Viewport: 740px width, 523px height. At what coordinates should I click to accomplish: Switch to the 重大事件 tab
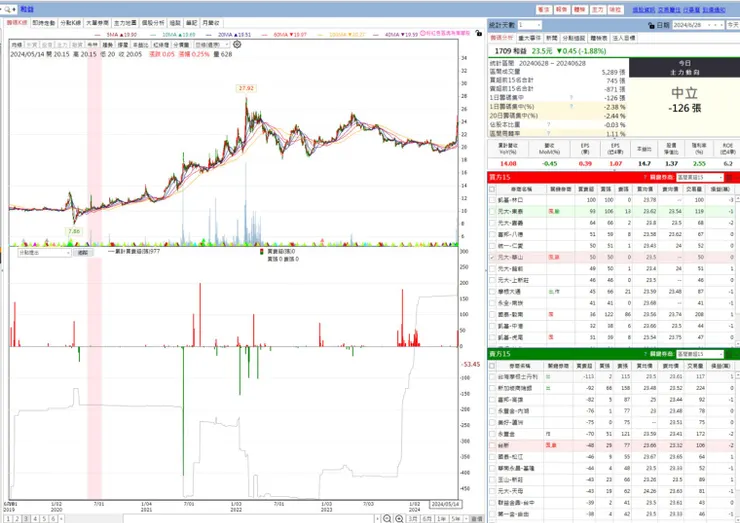530,38
